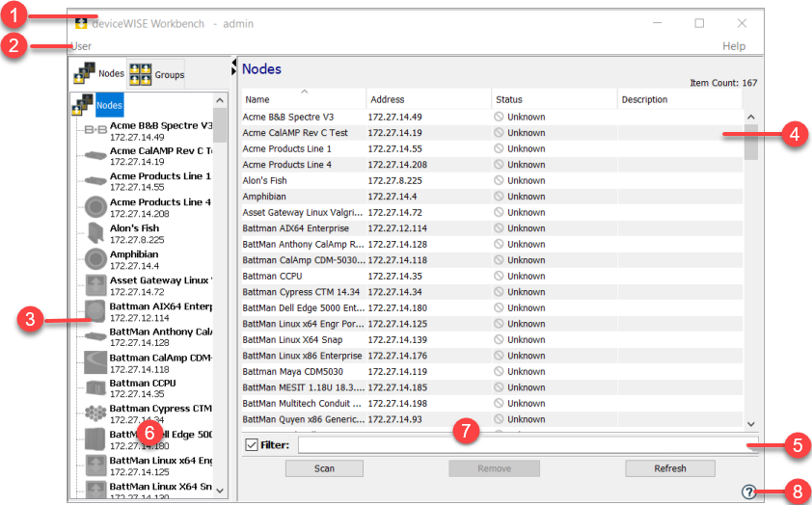This screenshot has height=505, width=812.
Task: Select Battman AIX64 Enterprise table row
Action: 492,228
